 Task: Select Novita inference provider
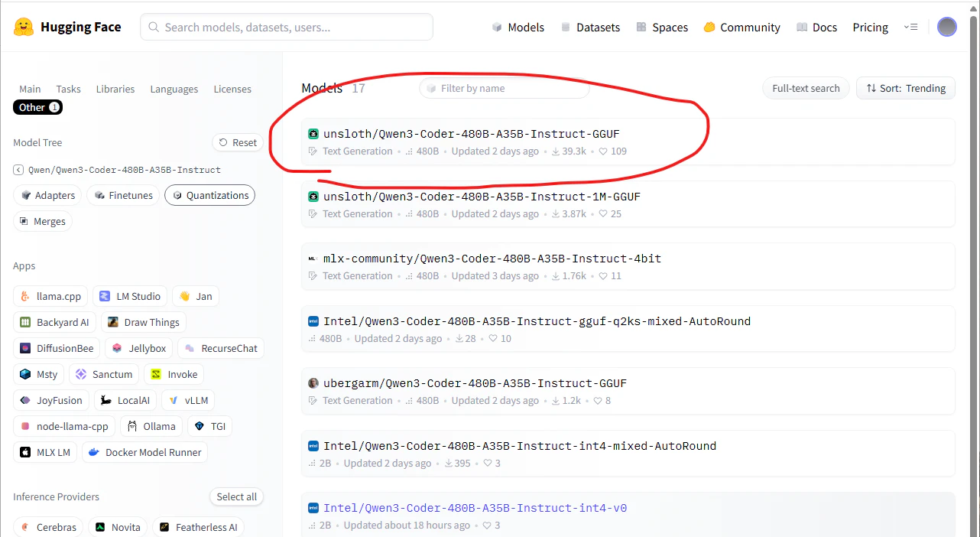click(x=118, y=527)
